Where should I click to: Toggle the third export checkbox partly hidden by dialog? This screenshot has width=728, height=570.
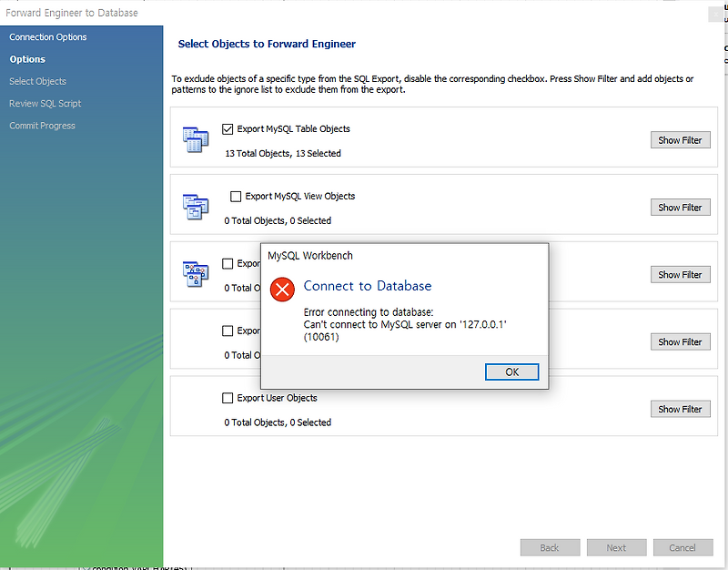tap(227, 264)
